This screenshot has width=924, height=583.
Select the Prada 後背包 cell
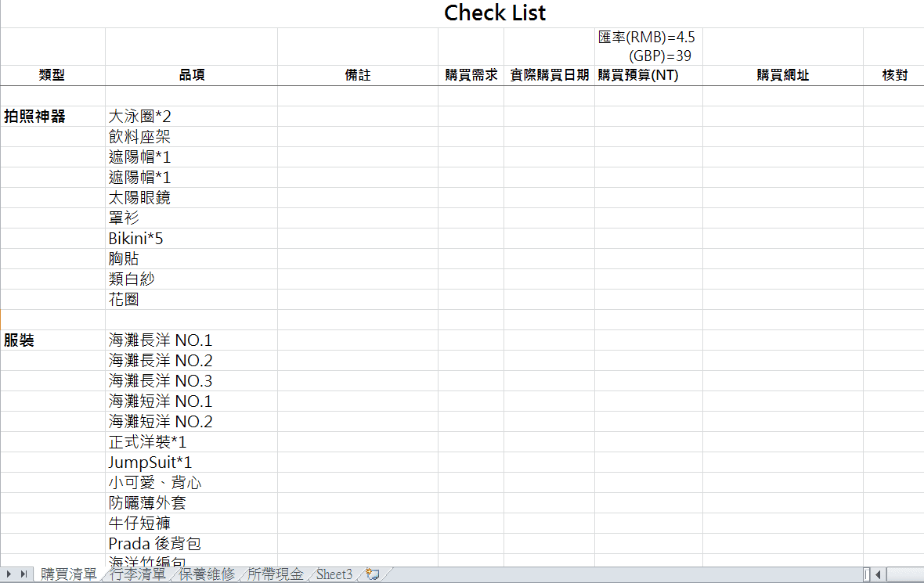192,544
